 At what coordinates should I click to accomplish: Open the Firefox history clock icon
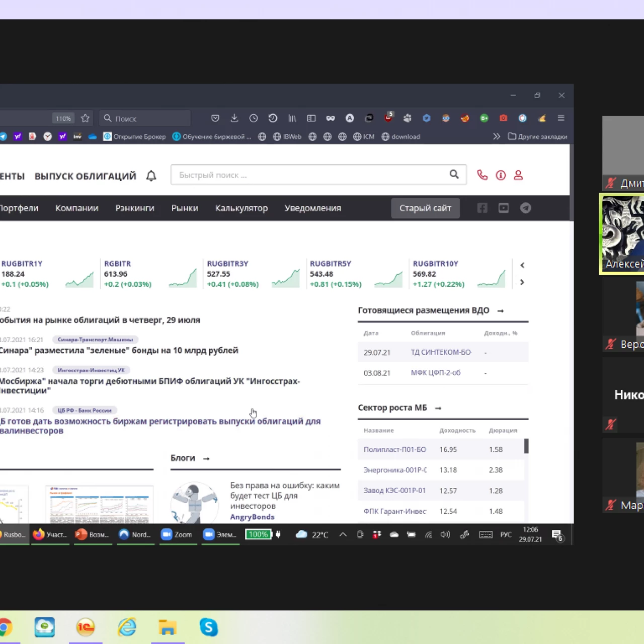point(254,118)
